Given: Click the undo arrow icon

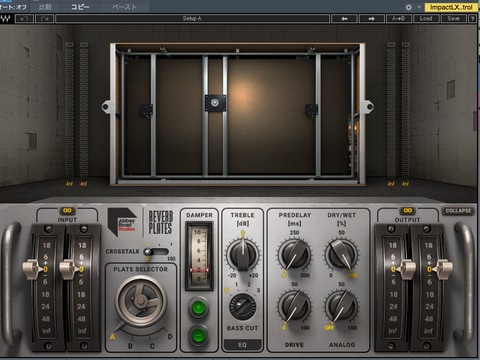Looking at the screenshot, I should point(24,19).
